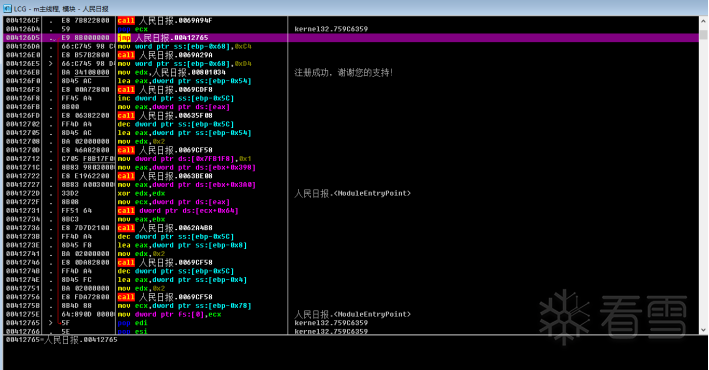The image size is (709, 370).
Task: Click the call 人民日报.0062A4B8 instruction
Action: 165,228
